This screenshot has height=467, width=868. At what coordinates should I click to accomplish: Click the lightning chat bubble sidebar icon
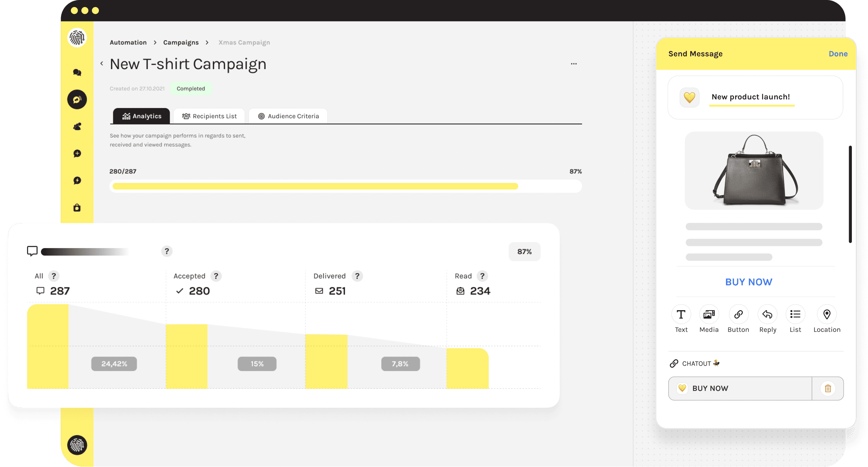pyautogui.click(x=77, y=181)
